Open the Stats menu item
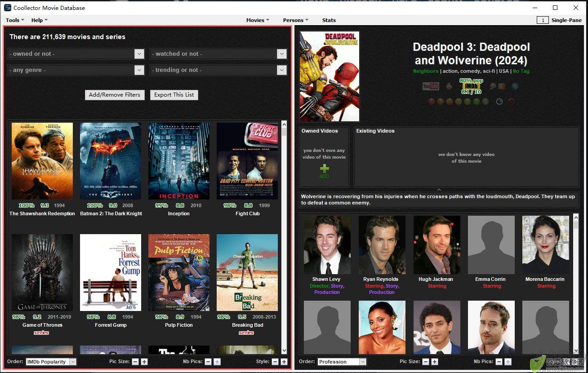The width and height of the screenshot is (588, 373). coord(329,20)
